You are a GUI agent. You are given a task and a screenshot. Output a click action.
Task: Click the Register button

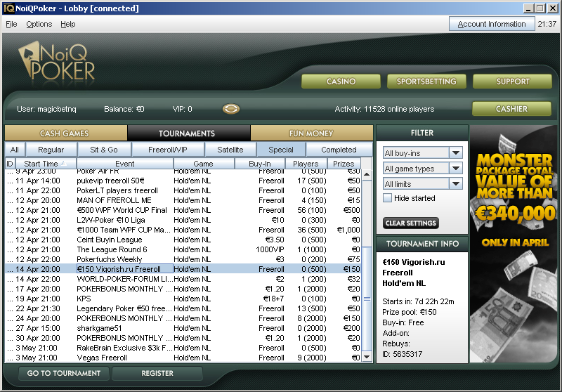pos(157,373)
